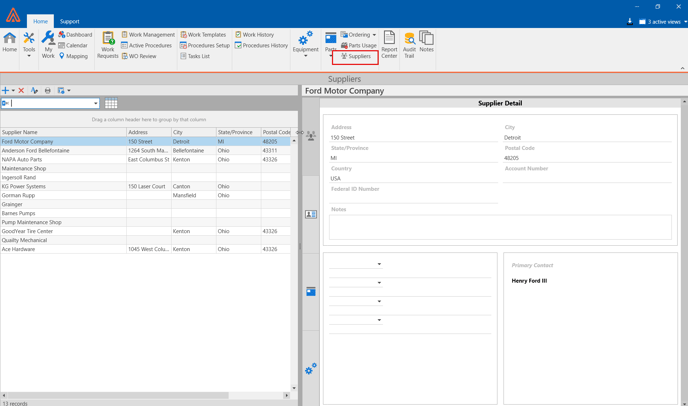Open the add-new dropdown arrow beside plus
Image resolution: width=688 pixels, height=406 pixels.
[13, 90]
